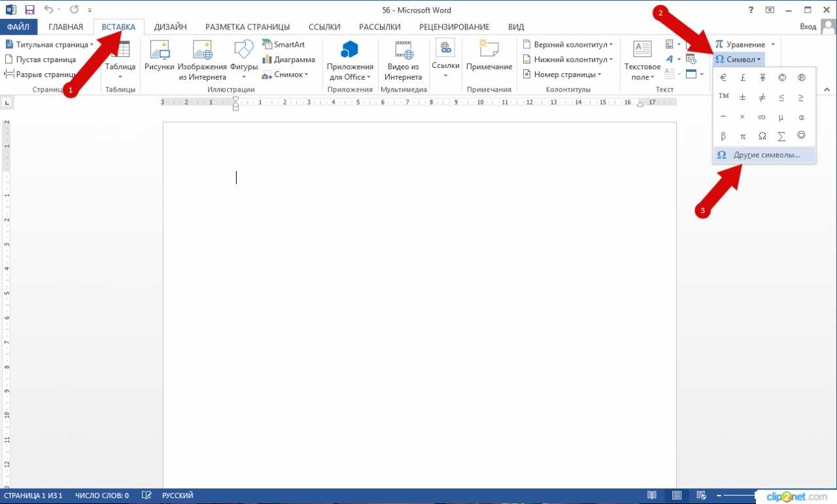This screenshot has height=504, width=837.
Task: Open the Фигуры shapes dropdown
Action: (244, 60)
